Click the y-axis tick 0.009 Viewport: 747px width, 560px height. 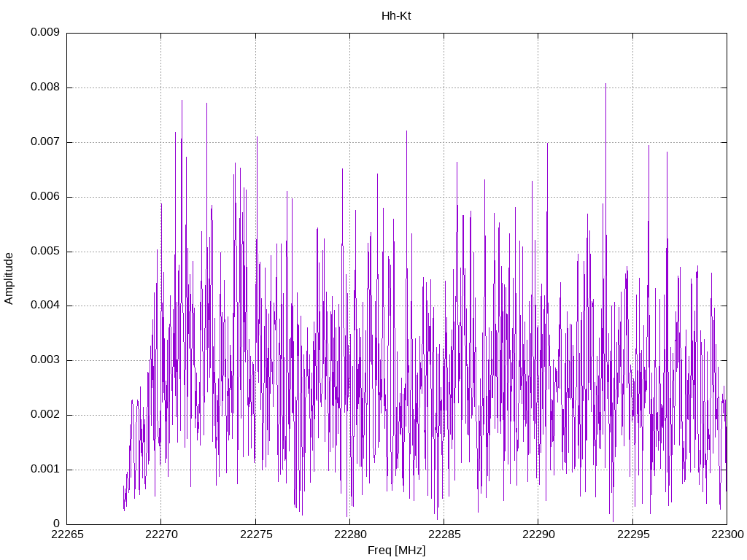pos(45,32)
